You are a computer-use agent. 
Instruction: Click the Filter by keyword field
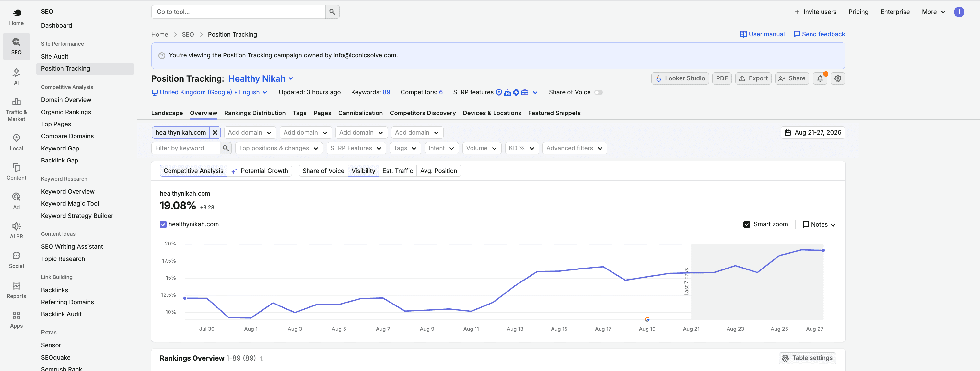(x=186, y=148)
